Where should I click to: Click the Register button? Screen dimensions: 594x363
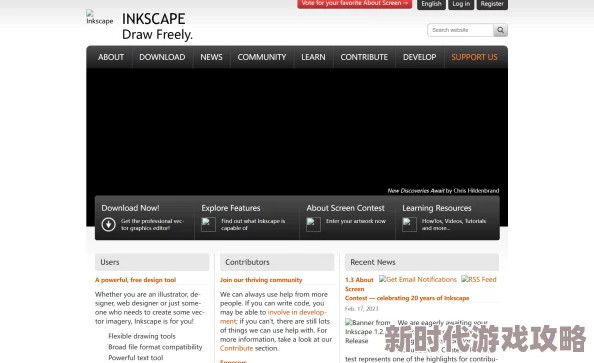click(492, 4)
